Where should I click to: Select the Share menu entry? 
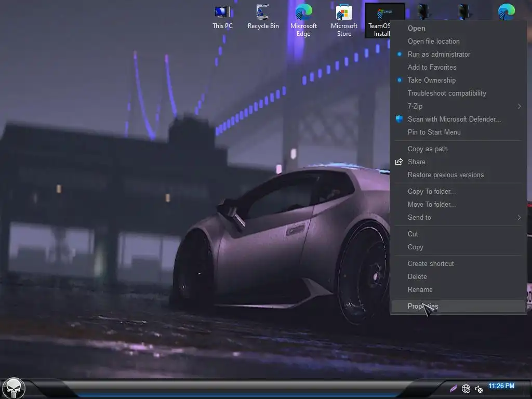pyautogui.click(x=458, y=162)
